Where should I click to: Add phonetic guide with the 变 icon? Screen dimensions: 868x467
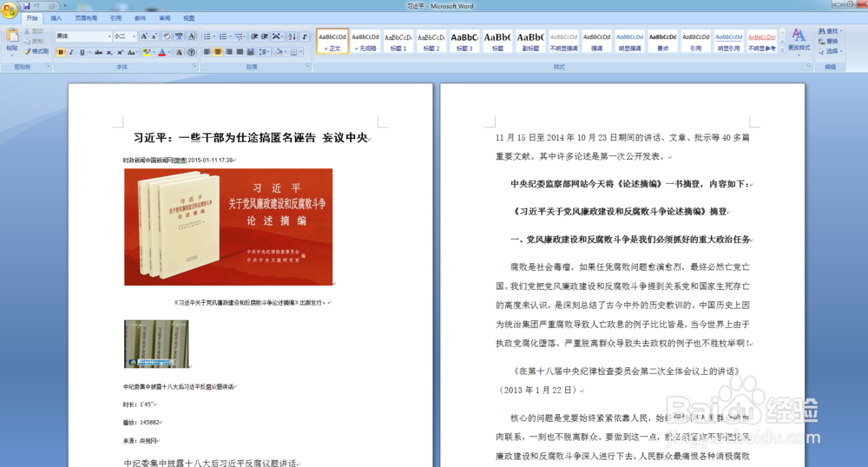179,36
